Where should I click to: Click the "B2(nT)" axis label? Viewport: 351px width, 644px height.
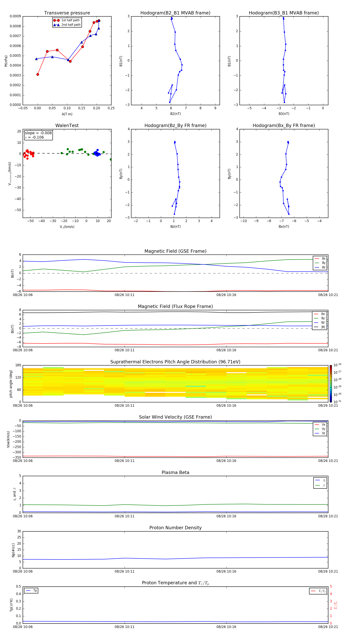pyautogui.click(x=175, y=114)
